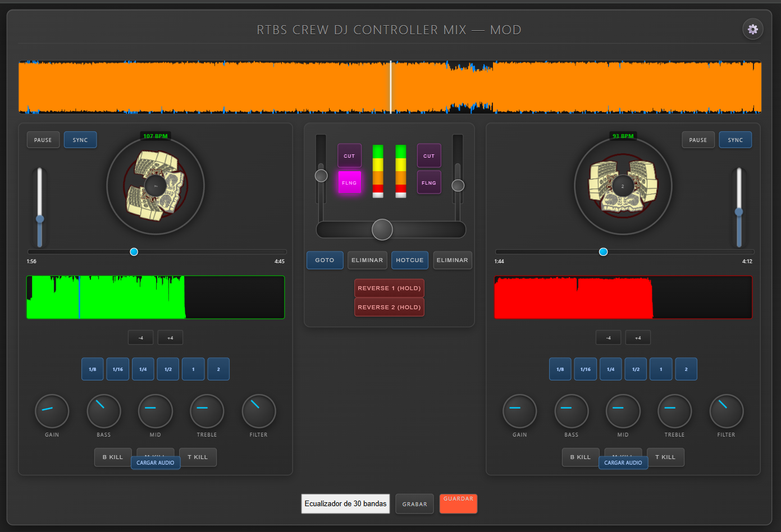Enable T KILL on the right deck
Viewport: 781px width, 532px height.
click(665, 457)
